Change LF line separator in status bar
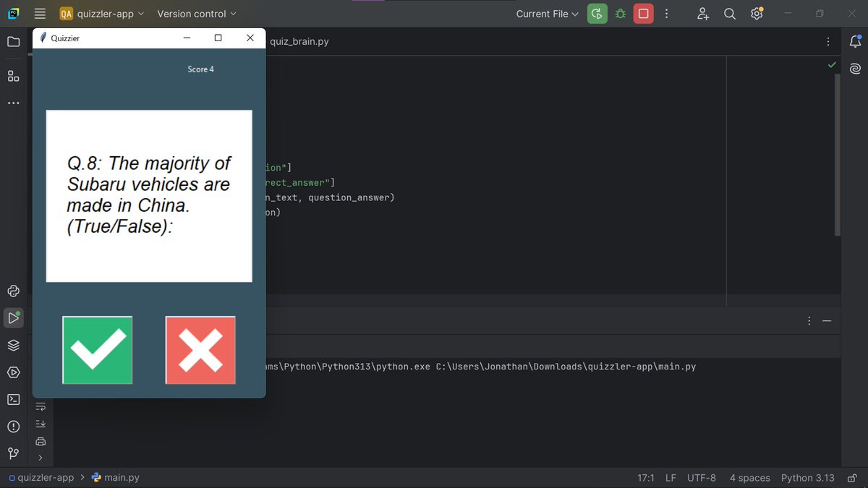Screen dimensions: 868x488 [671, 478]
